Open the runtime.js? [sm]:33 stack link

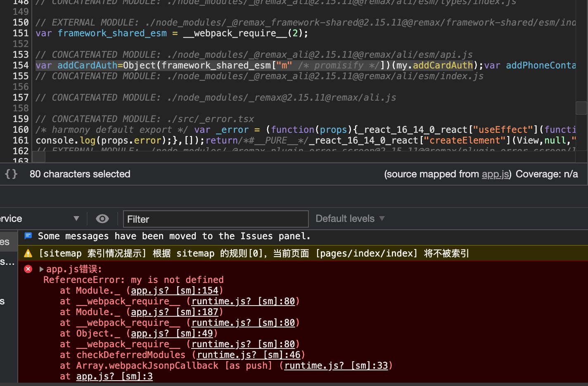pos(336,365)
